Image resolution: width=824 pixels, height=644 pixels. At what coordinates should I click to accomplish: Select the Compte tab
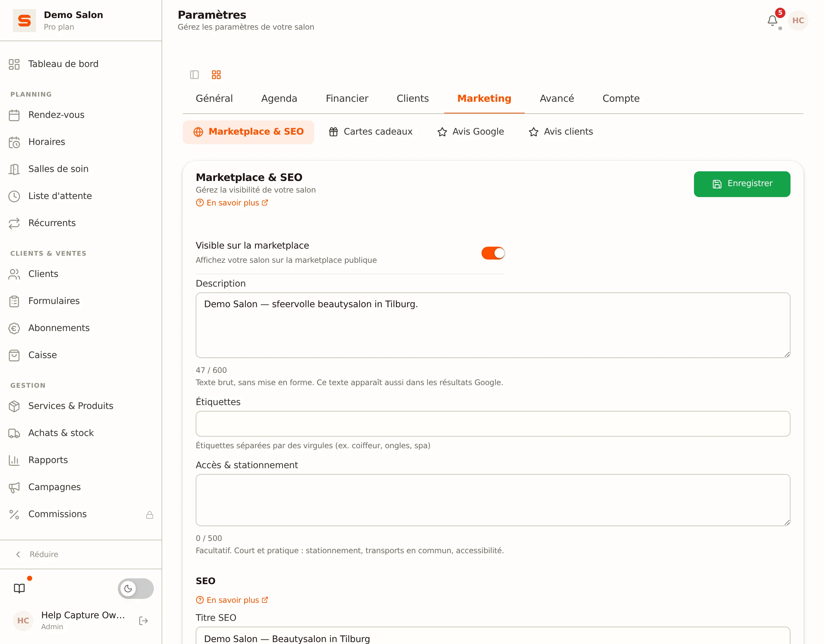point(621,99)
